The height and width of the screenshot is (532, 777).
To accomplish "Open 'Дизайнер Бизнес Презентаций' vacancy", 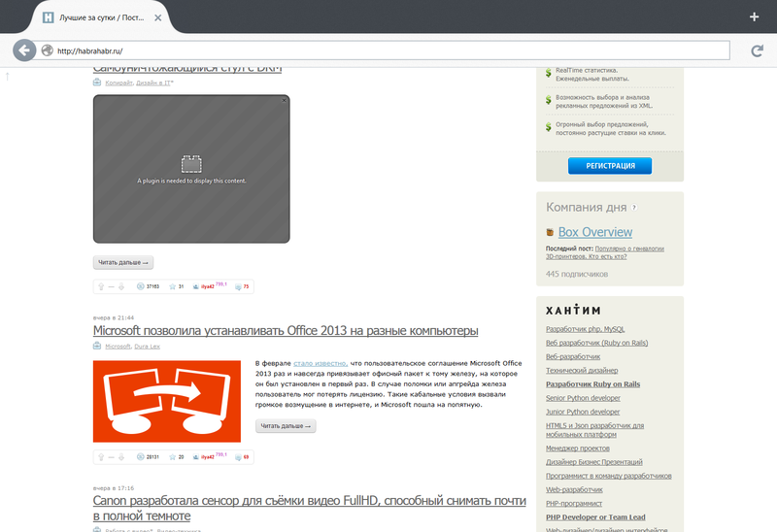I will (594, 462).
